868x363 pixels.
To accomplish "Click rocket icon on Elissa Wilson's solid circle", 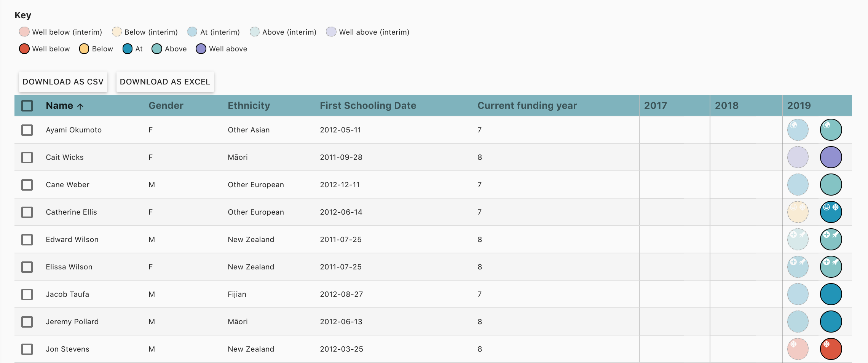I will (835, 262).
